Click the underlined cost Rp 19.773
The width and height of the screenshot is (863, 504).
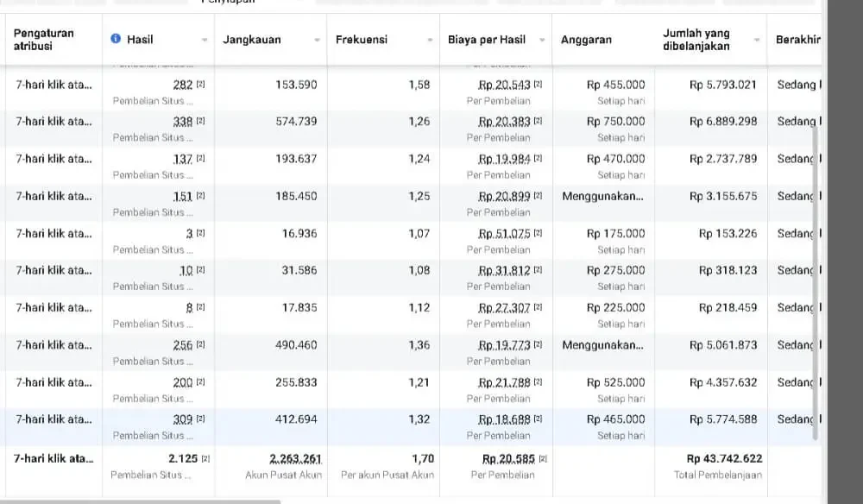(505, 345)
